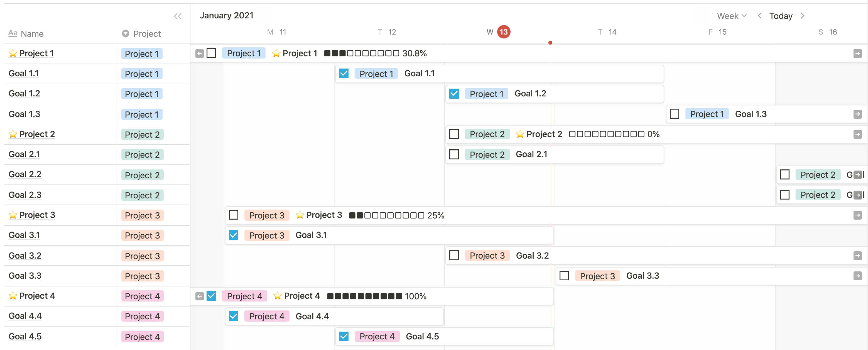
Task: Check the Project 3 timeline checkbox
Action: (234, 215)
